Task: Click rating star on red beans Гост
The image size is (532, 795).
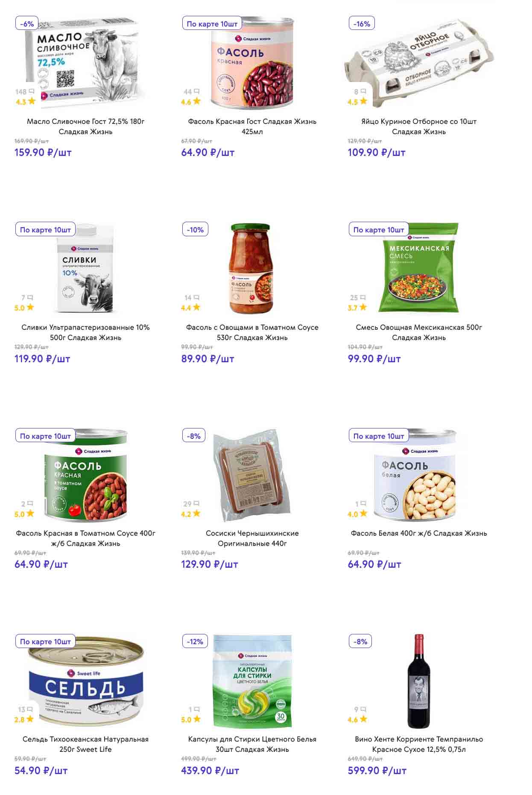Action: click(197, 101)
